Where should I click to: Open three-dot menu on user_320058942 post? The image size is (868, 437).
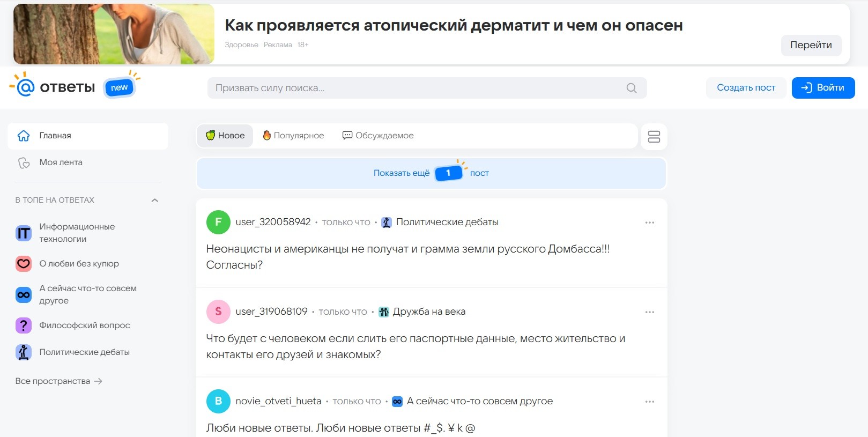coord(650,223)
